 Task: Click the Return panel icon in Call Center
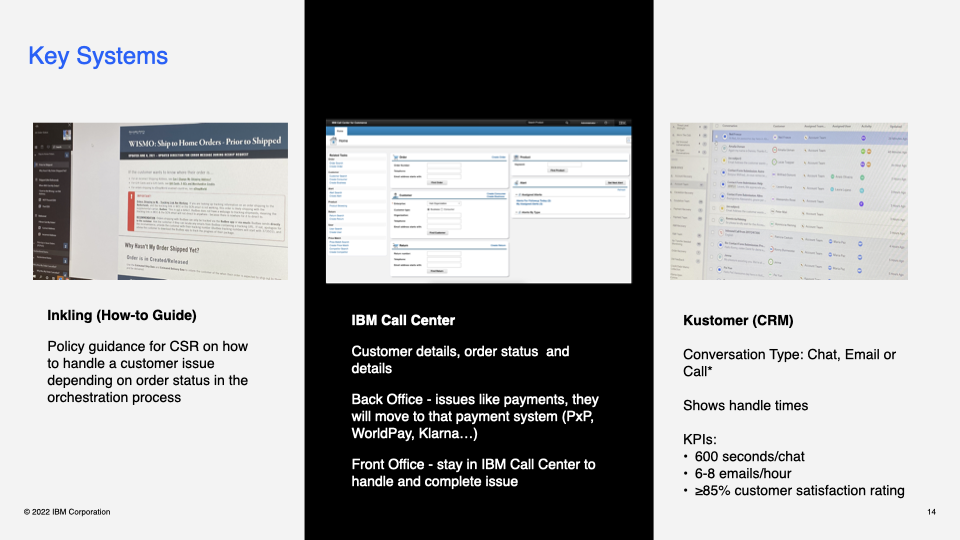pos(396,246)
